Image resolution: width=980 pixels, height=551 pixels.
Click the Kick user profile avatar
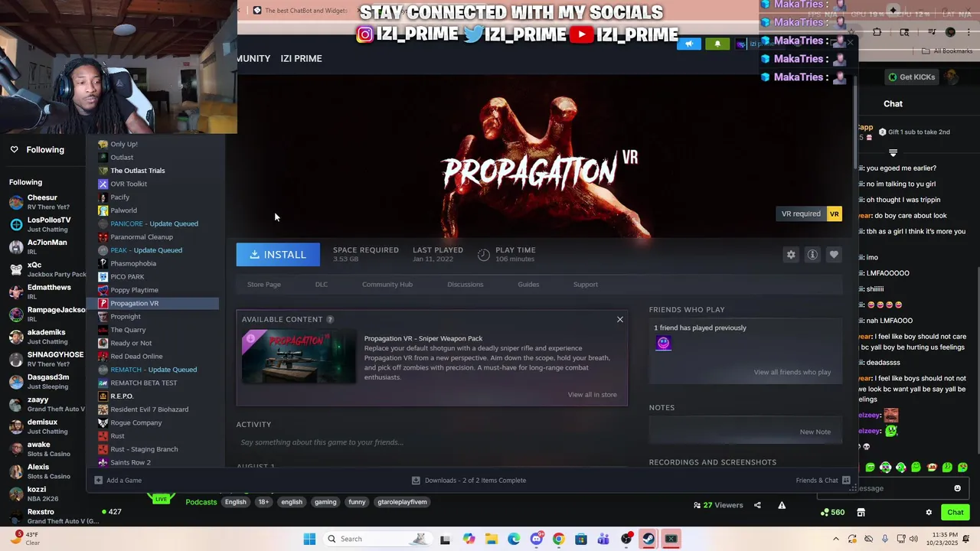pyautogui.click(x=950, y=77)
